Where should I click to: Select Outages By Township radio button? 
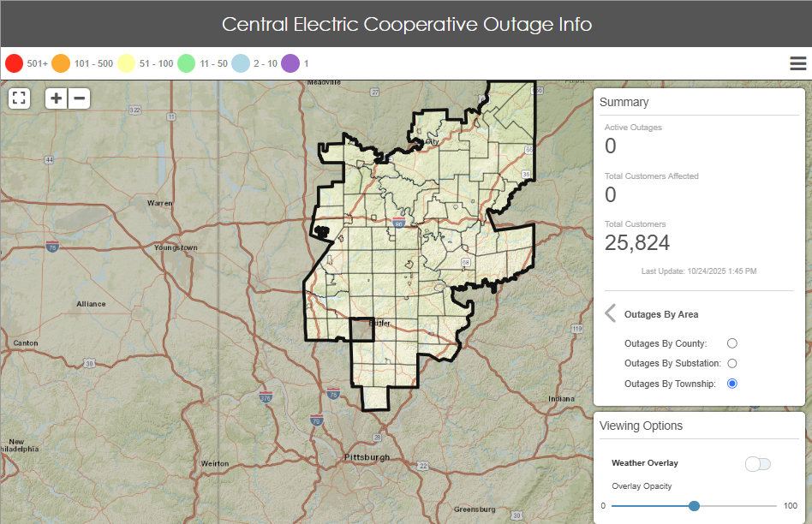click(x=731, y=384)
